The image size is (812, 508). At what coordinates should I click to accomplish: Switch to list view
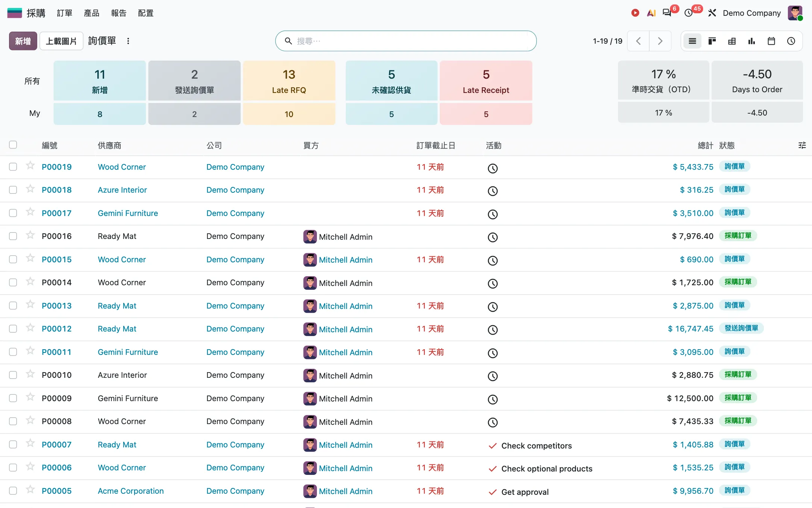click(x=692, y=41)
